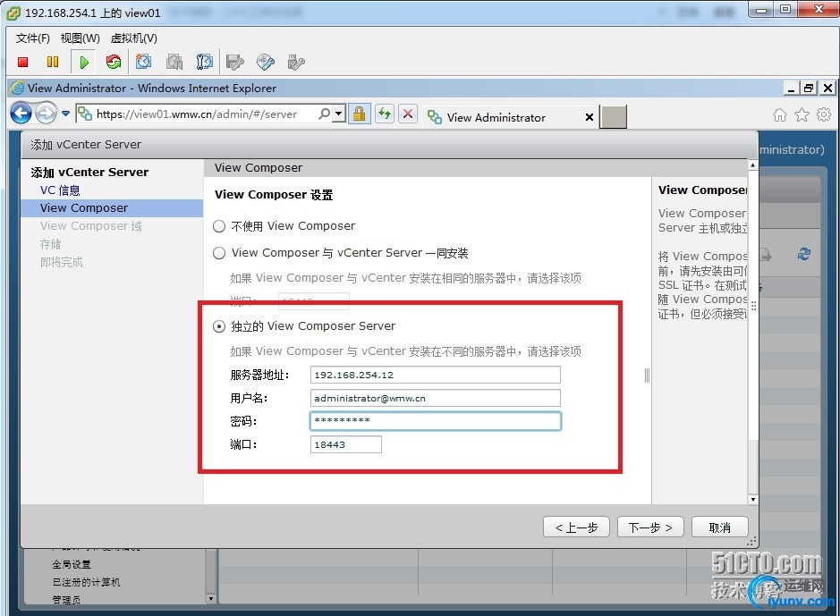Reset the virtual machine
The image size is (840, 616).
(x=113, y=62)
